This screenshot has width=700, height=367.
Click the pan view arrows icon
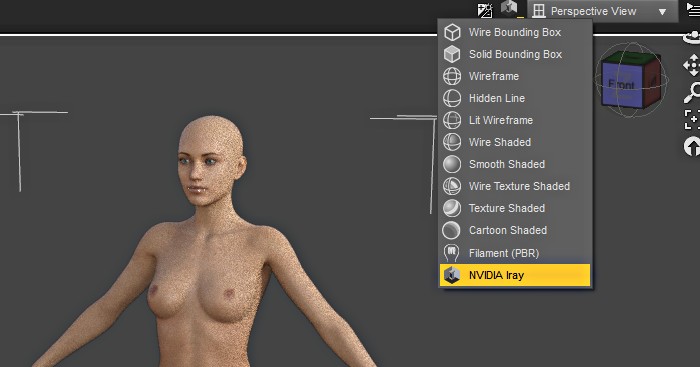[692, 65]
